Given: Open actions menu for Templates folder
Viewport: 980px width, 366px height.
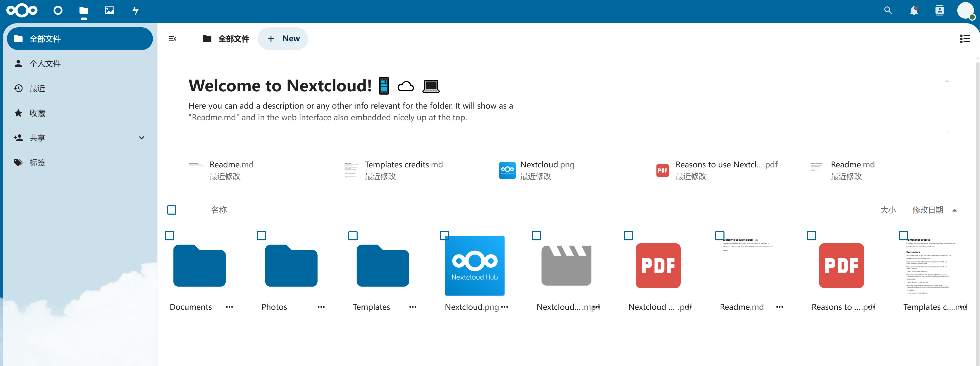Looking at the screenshot, I should (x=413, y=307).
